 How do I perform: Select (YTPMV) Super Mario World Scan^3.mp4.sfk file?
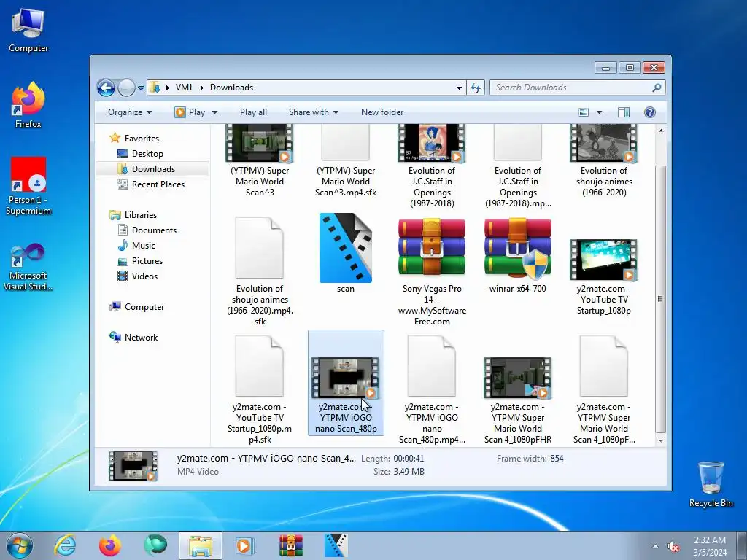pos(345,162)
